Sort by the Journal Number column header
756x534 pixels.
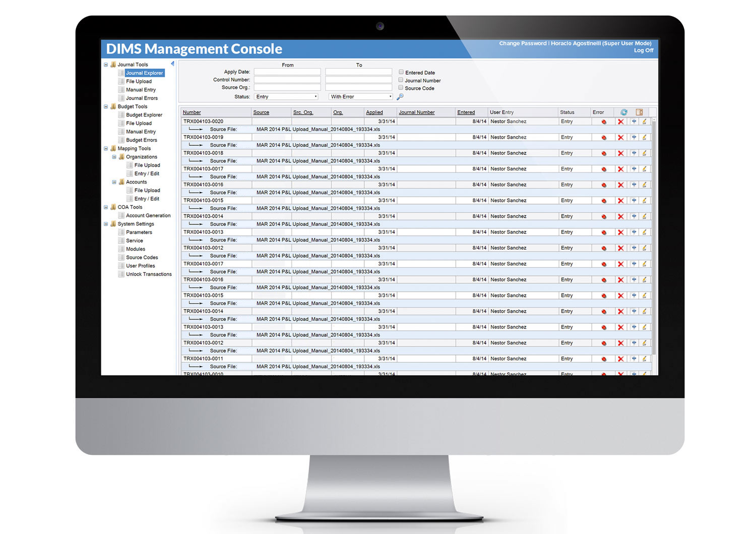click(417, 112)
